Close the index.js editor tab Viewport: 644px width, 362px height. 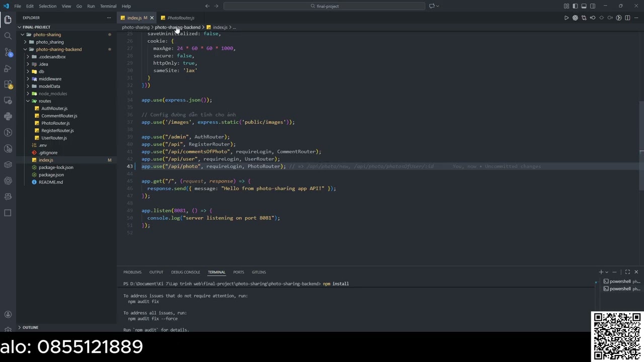[152, 18]
